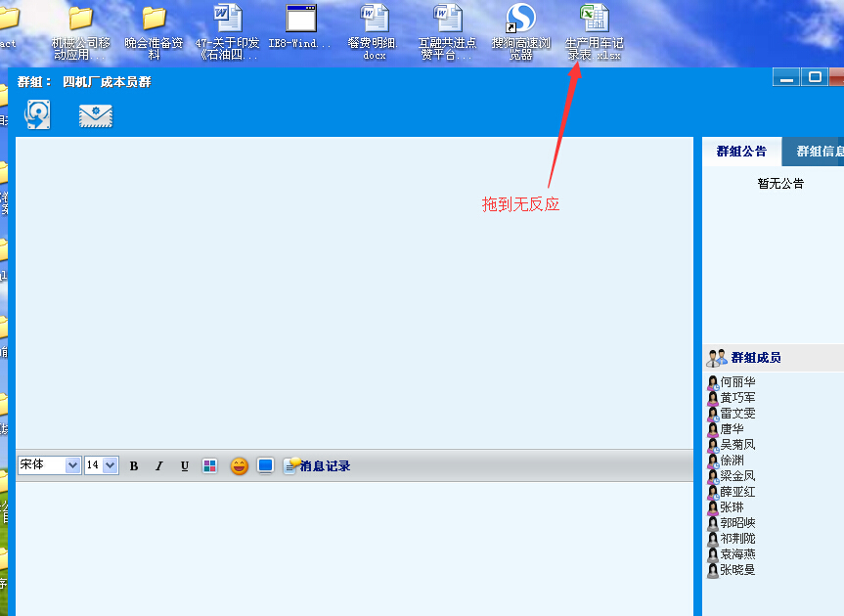Toggle underline text formatting

pos(184,465)
